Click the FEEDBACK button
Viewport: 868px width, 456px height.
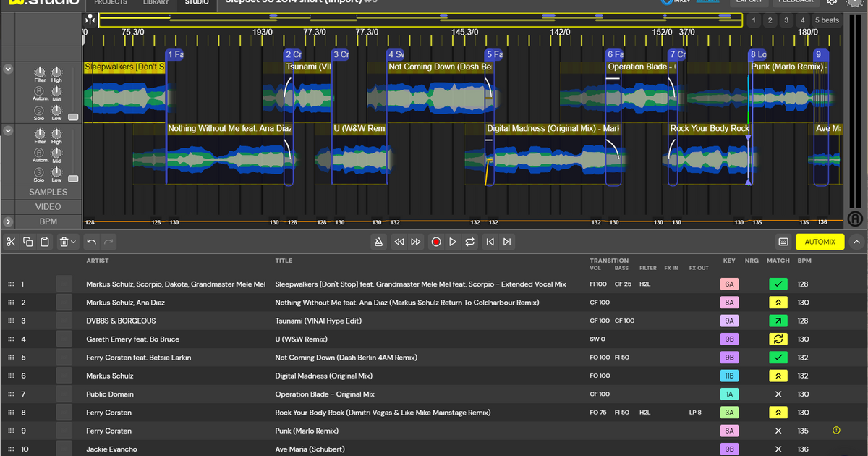tap(796, 3)
